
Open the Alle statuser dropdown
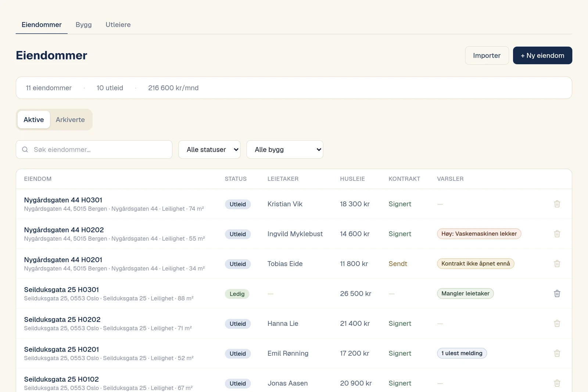coord(209,150)
